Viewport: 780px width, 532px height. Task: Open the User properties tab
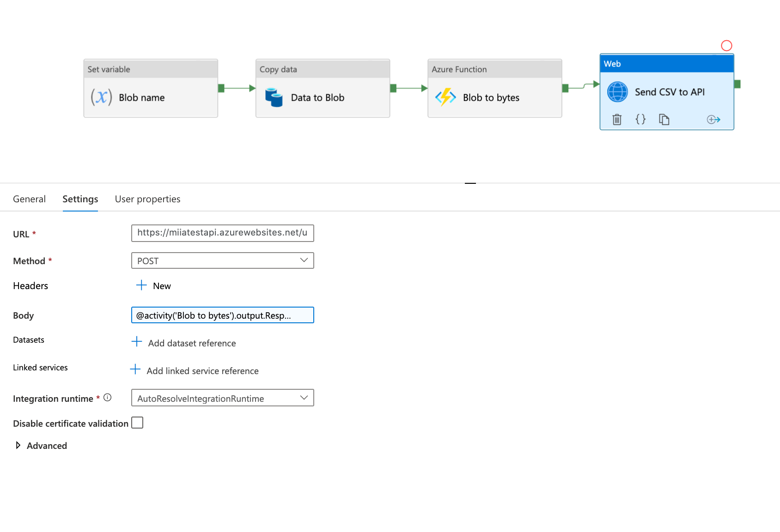pos(147,199)
